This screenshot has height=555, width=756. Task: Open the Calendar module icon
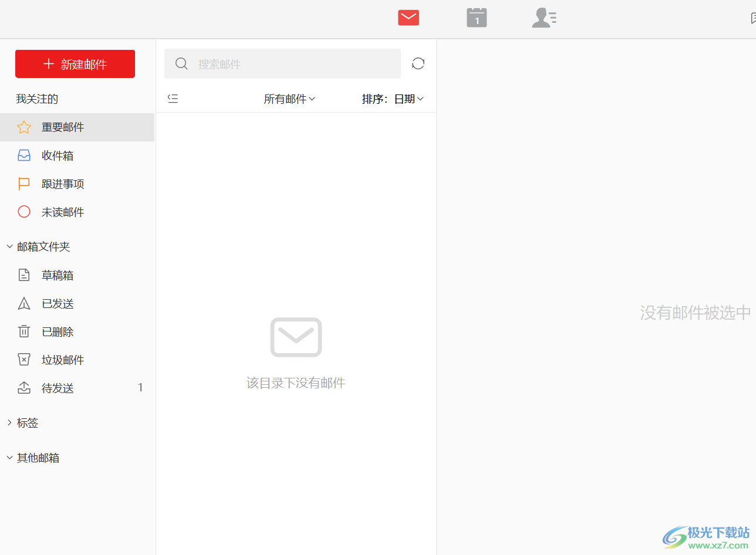pyautogui.click(x=477, y=18)
